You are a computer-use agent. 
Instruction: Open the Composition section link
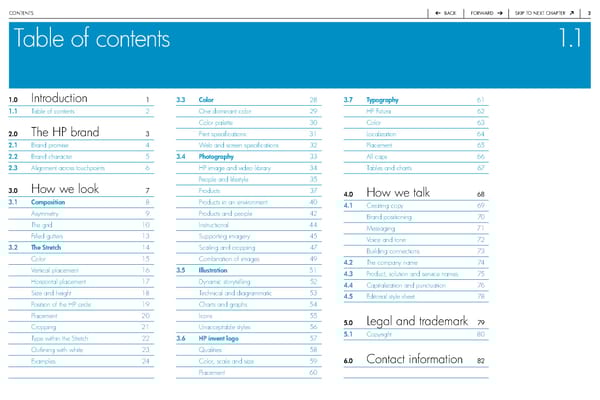click(x=50, y=202)
